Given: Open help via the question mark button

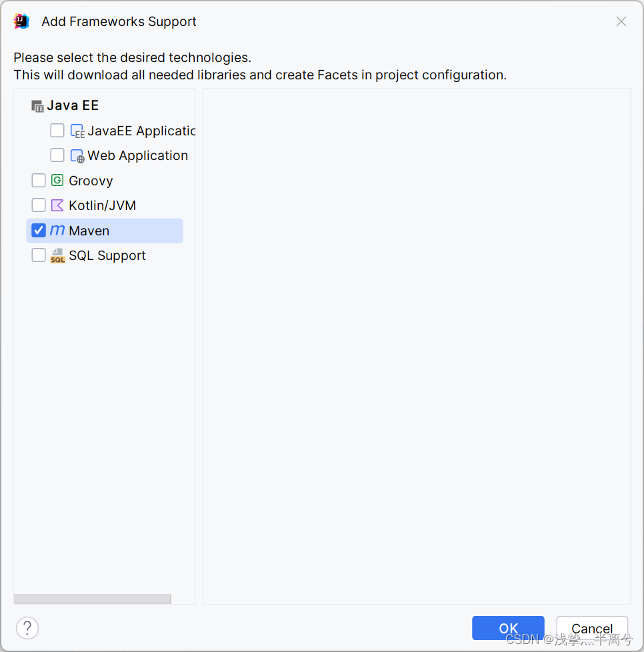Looking at the screenshot, I should pos(27,628).
